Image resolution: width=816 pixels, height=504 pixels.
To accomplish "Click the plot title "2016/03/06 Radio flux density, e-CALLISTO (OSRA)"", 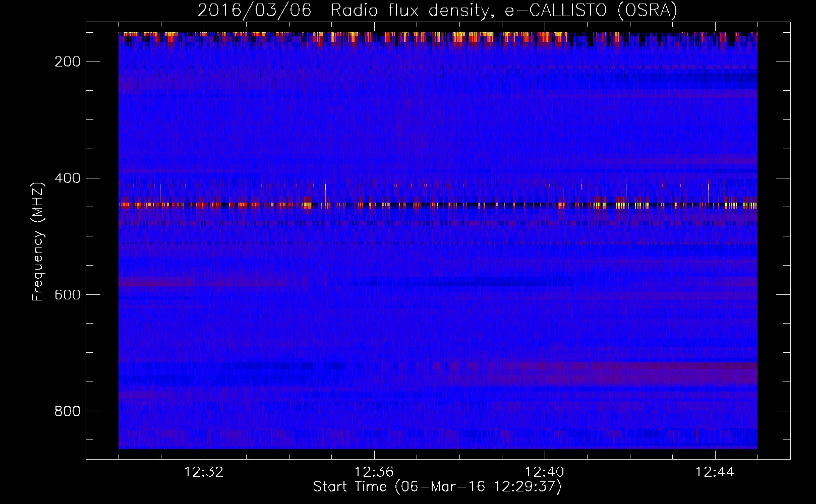I will 437,10.
